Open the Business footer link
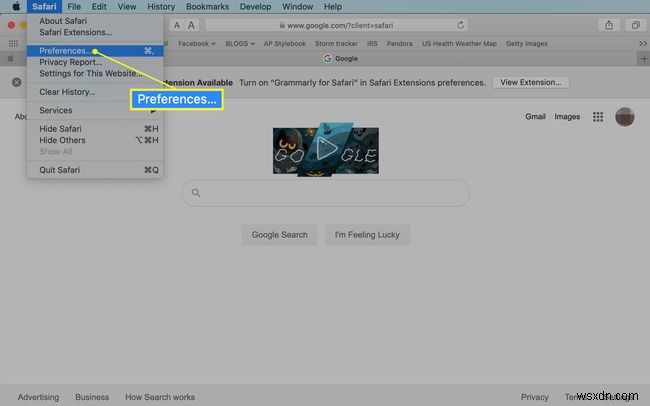 coord(92,397)
